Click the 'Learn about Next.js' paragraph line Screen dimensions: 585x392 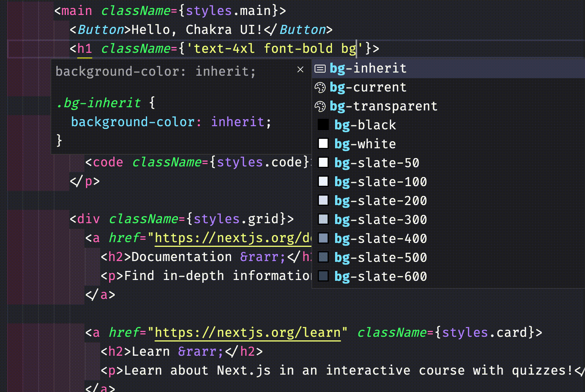coord(343,370)
